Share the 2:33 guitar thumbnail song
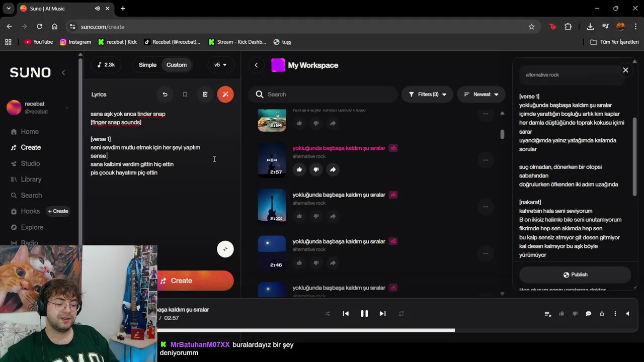644x362 pixels. 333,216
